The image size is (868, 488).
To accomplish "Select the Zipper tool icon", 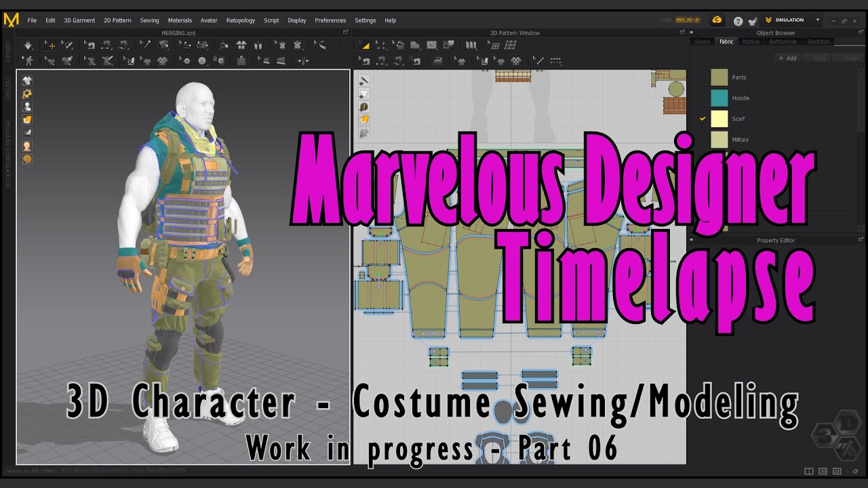I will pyautogui.click(x=241, y=61).
